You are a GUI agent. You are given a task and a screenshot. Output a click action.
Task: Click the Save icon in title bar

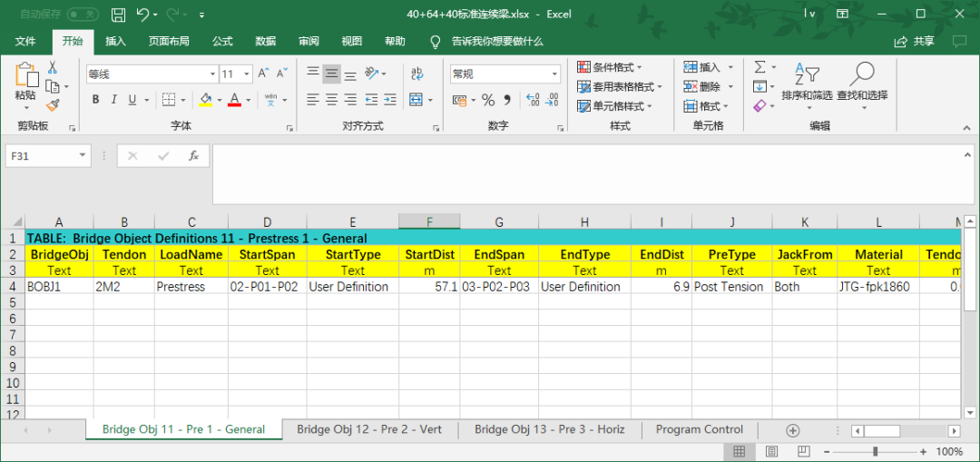pos(118,14)
